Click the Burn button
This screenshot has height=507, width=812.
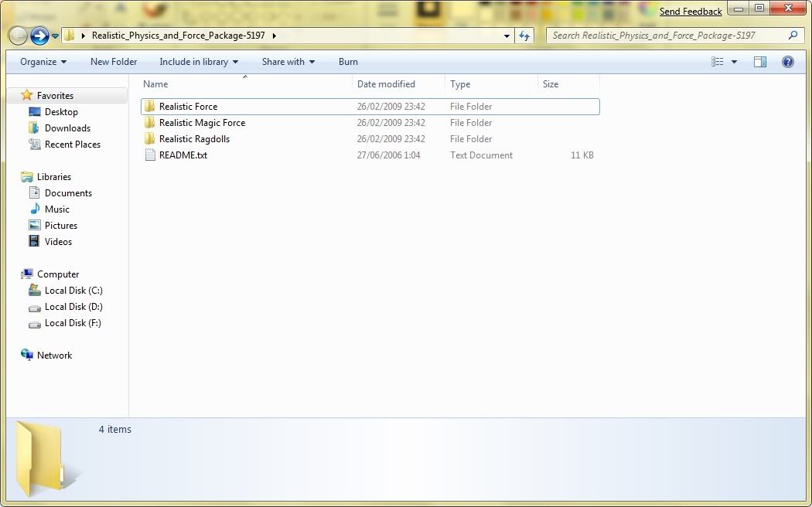coord(348,62)
